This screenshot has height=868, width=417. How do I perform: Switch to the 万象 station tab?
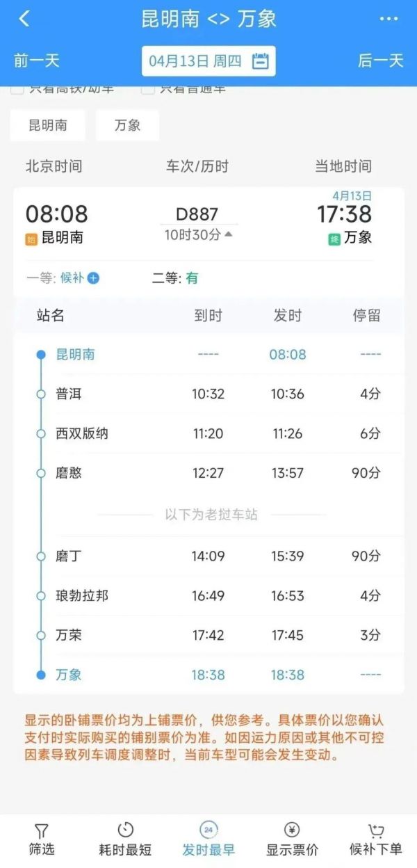pyautogui.click(x=127, y=125)
